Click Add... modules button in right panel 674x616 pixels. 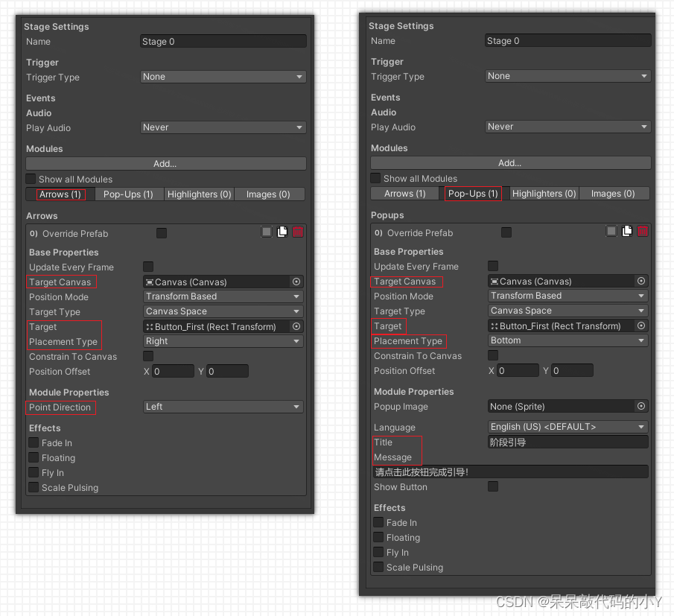[511, 162]
